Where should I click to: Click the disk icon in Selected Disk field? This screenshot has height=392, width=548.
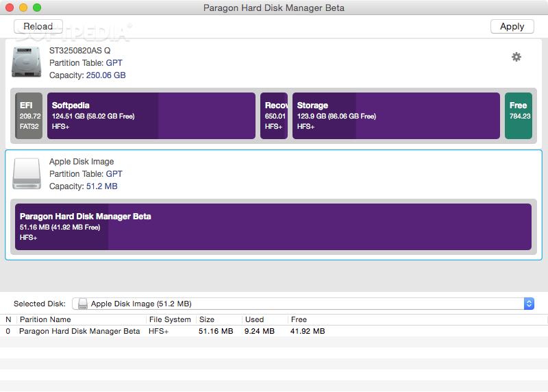click(x=83, y=304)
